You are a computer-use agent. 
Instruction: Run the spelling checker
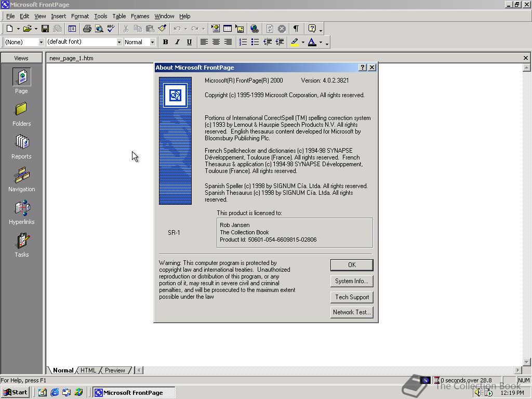110,29
